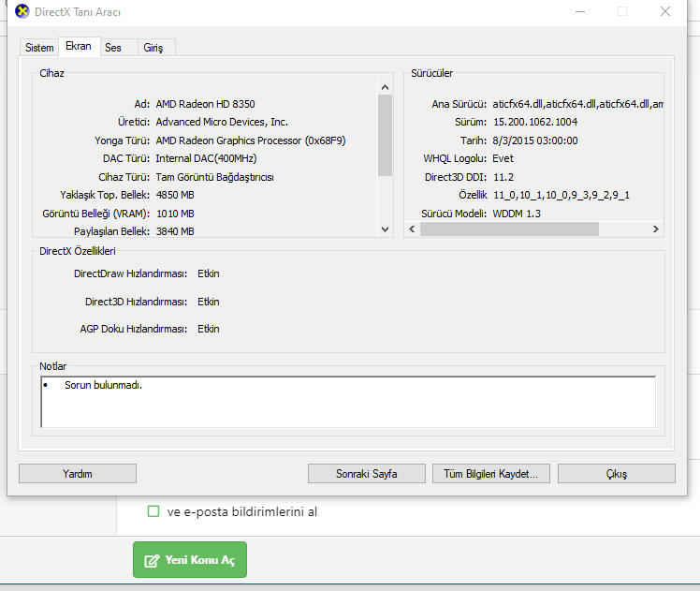Click the Sonraki Sayfa button

(x=367, y=474)
